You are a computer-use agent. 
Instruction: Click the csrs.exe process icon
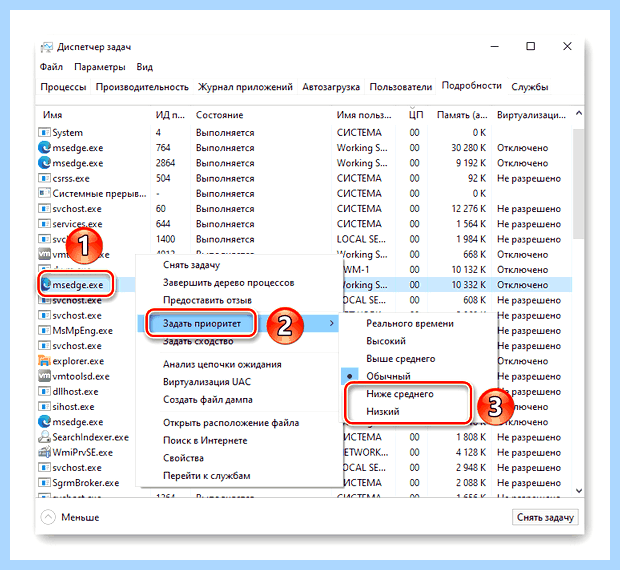(x=44, y=178)
